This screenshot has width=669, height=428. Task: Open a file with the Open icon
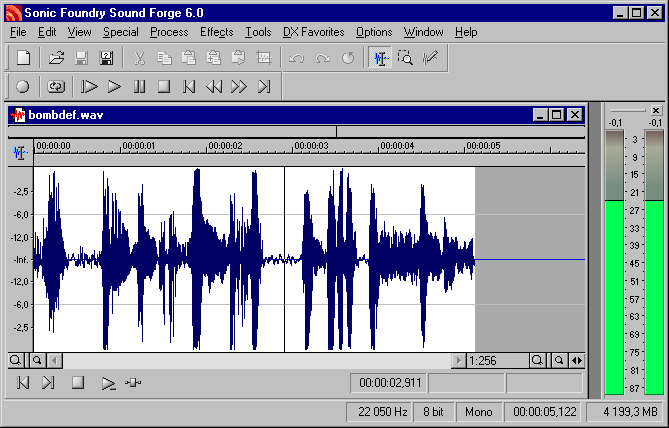tap(57, 58)
